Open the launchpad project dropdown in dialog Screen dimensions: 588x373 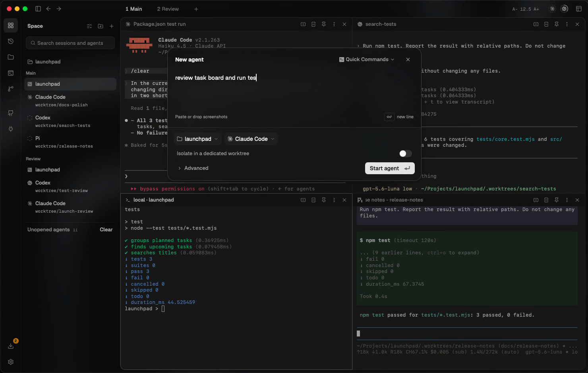(x=197, y=139)
